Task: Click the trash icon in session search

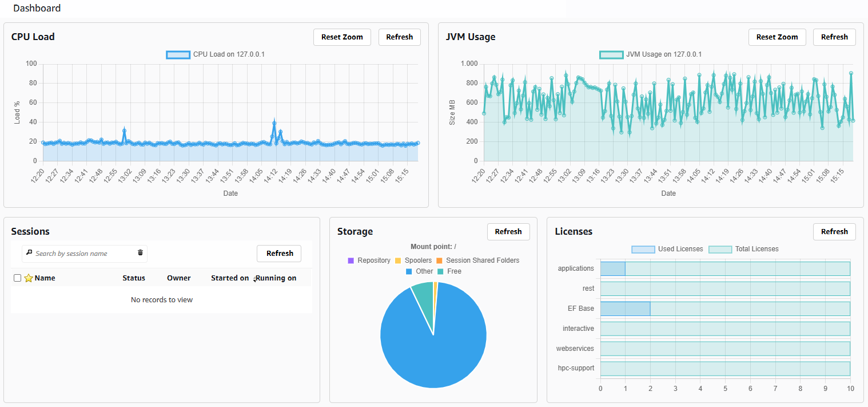Action: coord(140,253)
